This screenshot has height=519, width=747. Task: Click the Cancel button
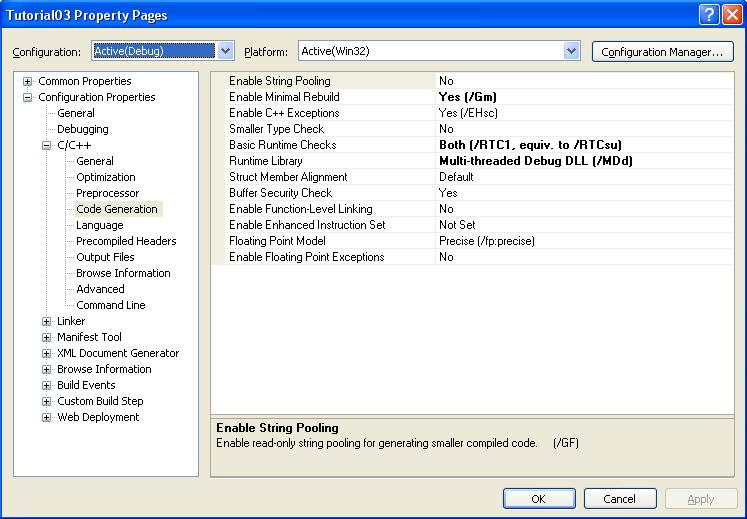pyautogui.click(x=620, y=499)
